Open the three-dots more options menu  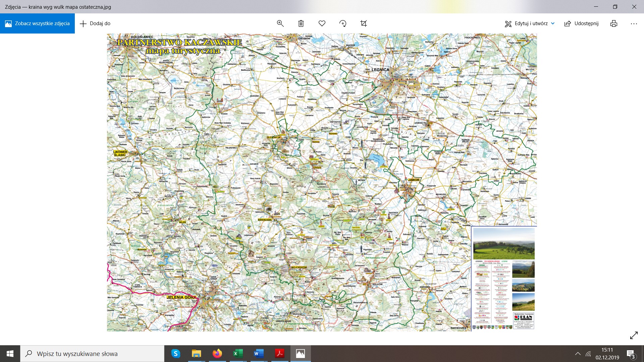(634, 23)
